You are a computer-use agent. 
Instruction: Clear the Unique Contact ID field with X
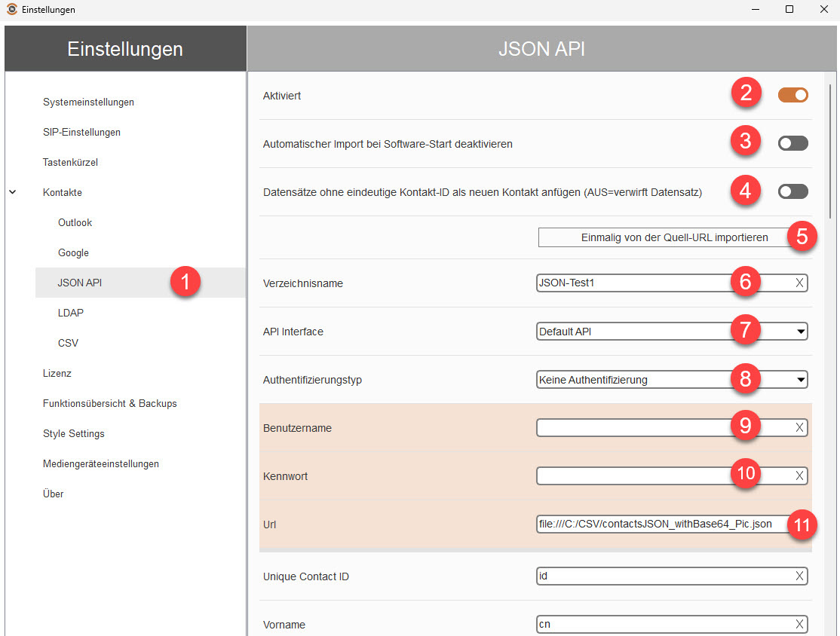[x=799, y=576]
